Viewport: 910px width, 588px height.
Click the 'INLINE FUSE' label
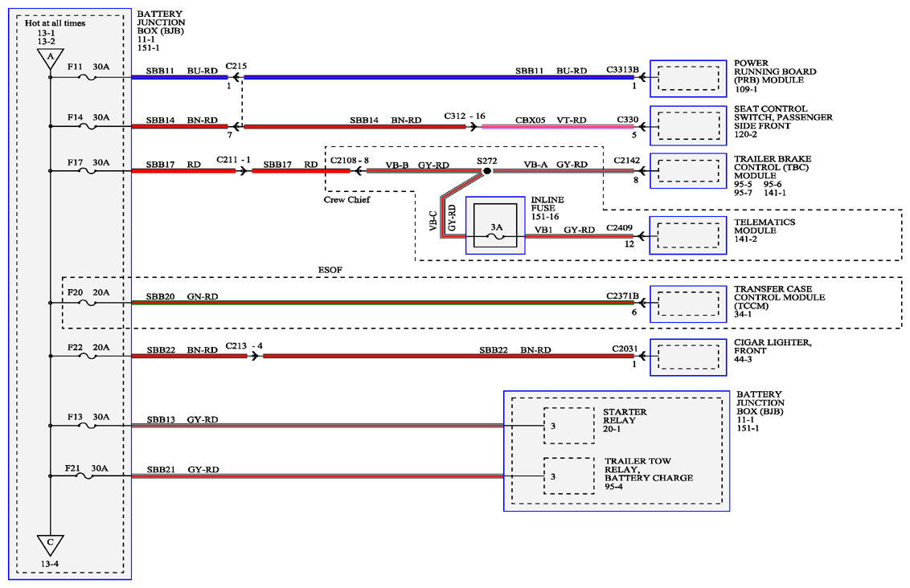(x=547, y=204)
